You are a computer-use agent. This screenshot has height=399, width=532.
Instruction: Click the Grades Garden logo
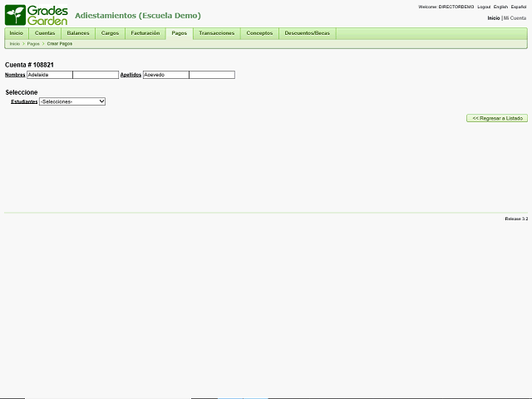click(37, 15)
